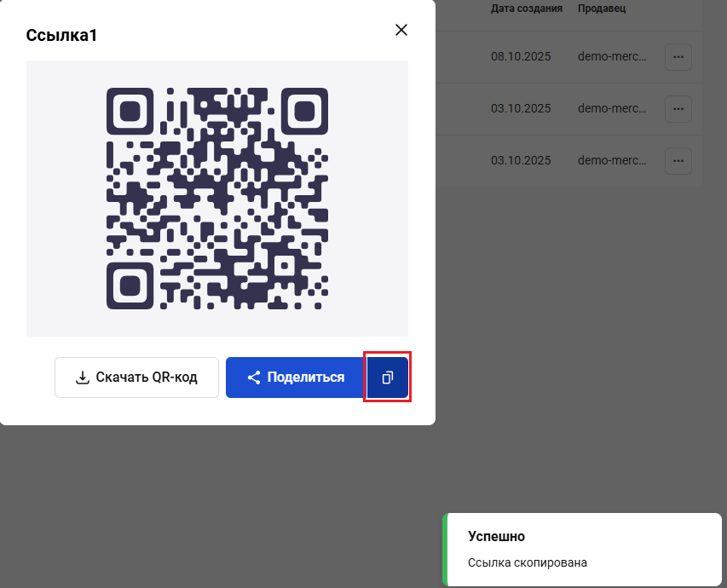Select the 03.10.2025 date in second row

[x=521, y=109]
